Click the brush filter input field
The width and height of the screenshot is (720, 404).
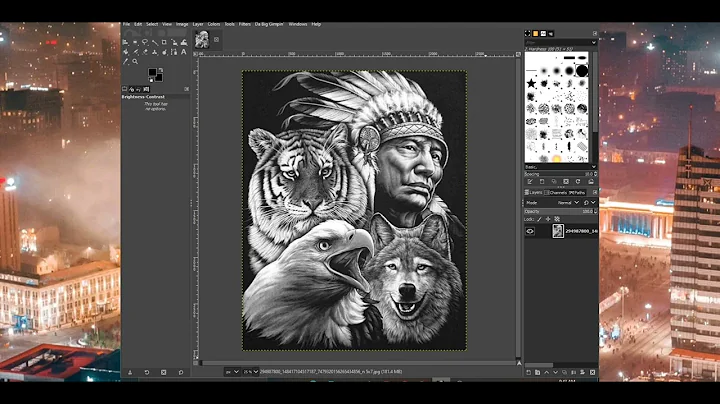[x=557, y=42]
